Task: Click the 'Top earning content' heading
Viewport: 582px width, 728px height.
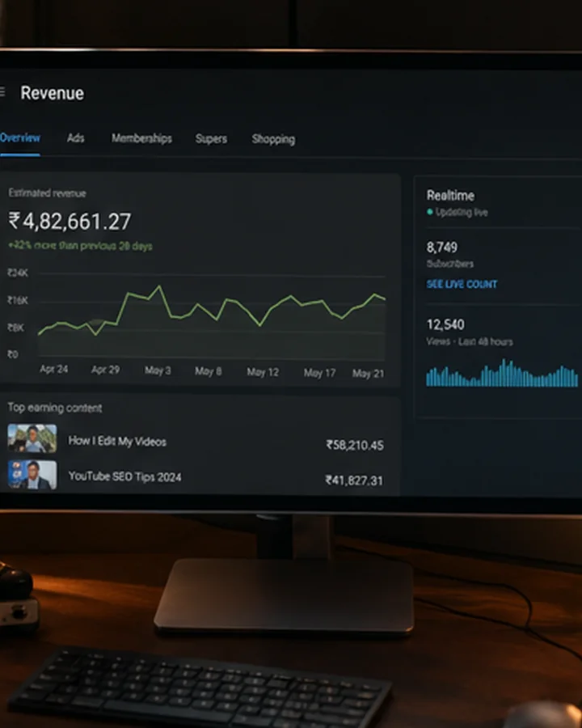Action: (x=55, y=408)
